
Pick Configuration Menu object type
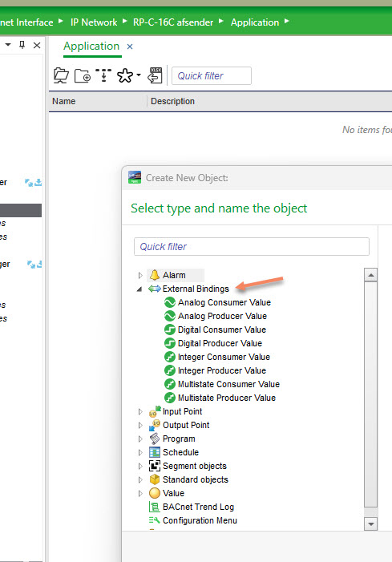click(x=200, y=520)
